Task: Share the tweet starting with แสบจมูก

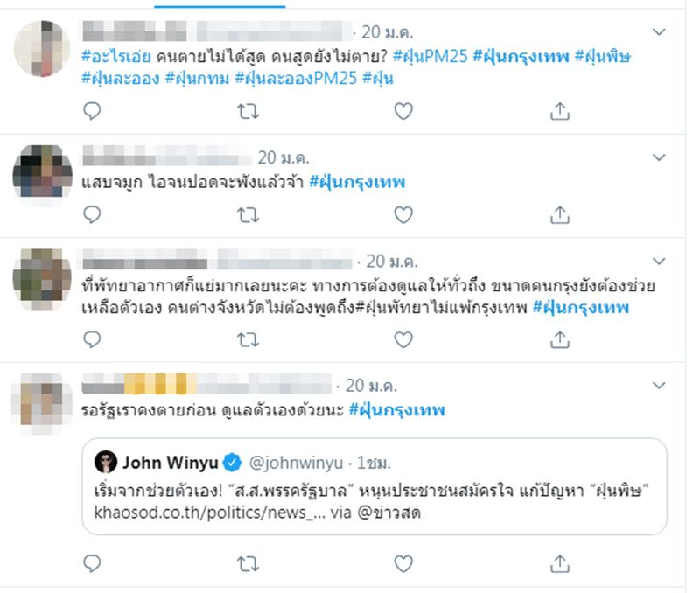Action: pos(560,214)
